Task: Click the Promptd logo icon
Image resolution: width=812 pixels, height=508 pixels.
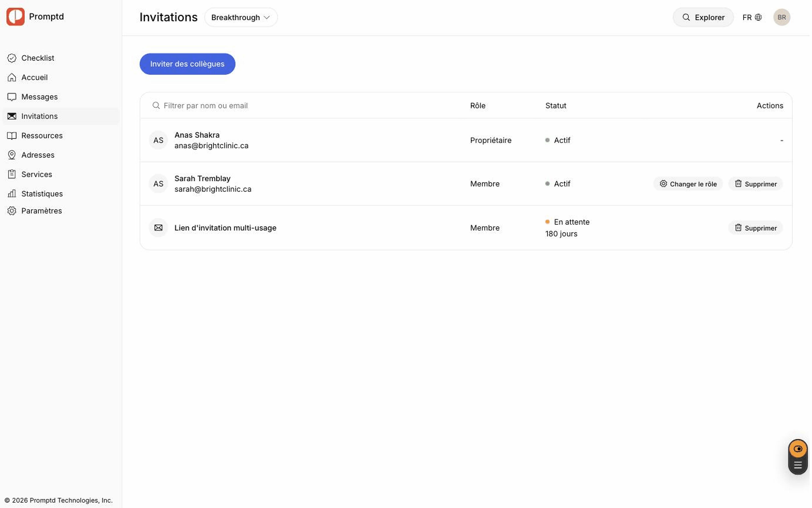Action: coord(15,17)
